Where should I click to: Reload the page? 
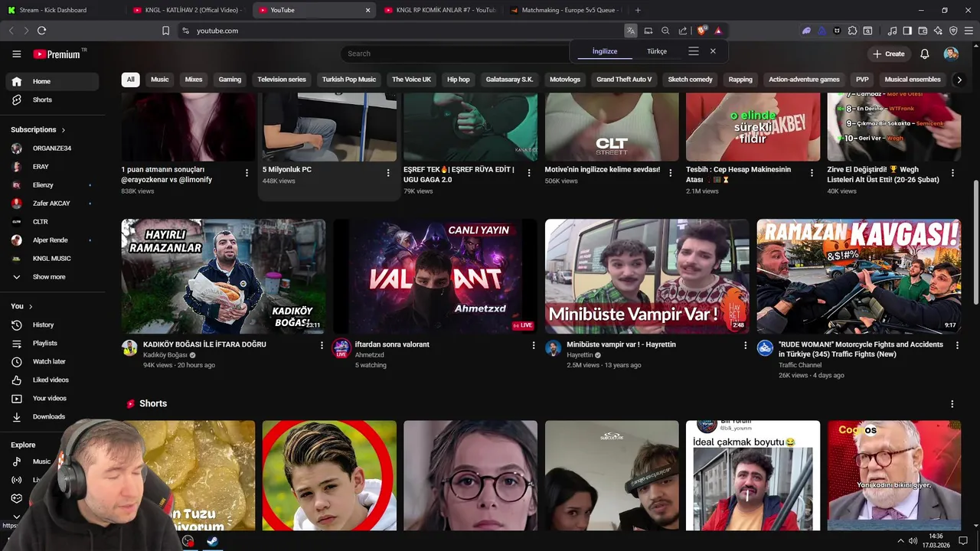(41, 31)
